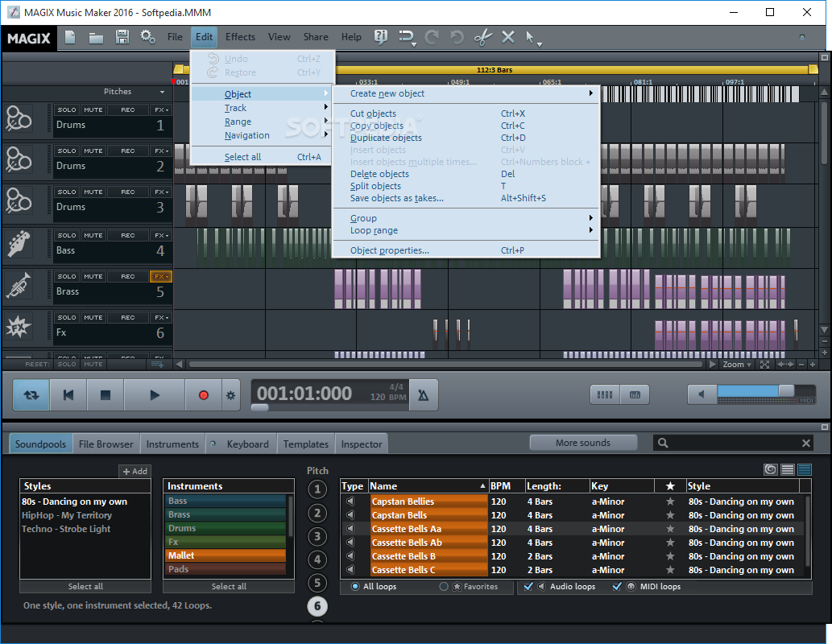
Task: Click the volume speaker icon in transport
Action: tap(702, 394)
